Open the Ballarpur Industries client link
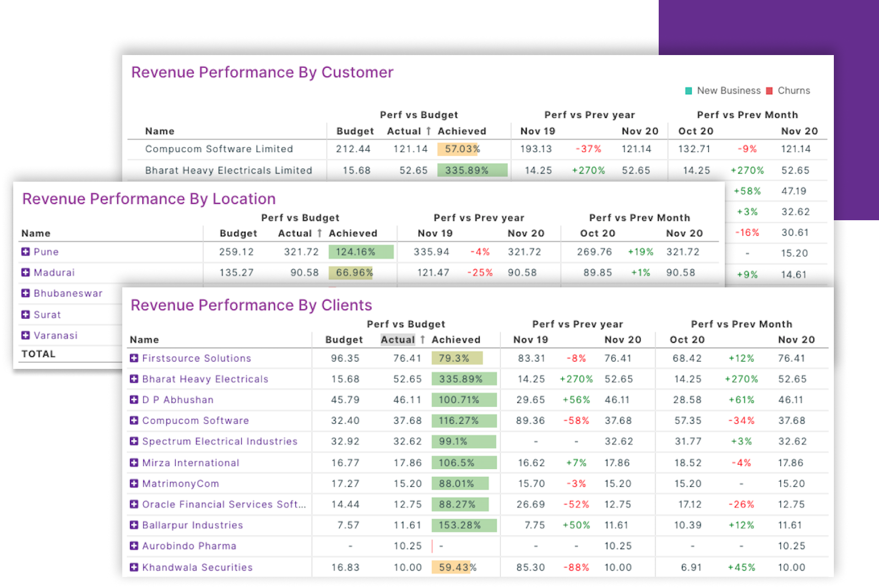The height and width of the screenshot is (588, 879). [192, 525]
